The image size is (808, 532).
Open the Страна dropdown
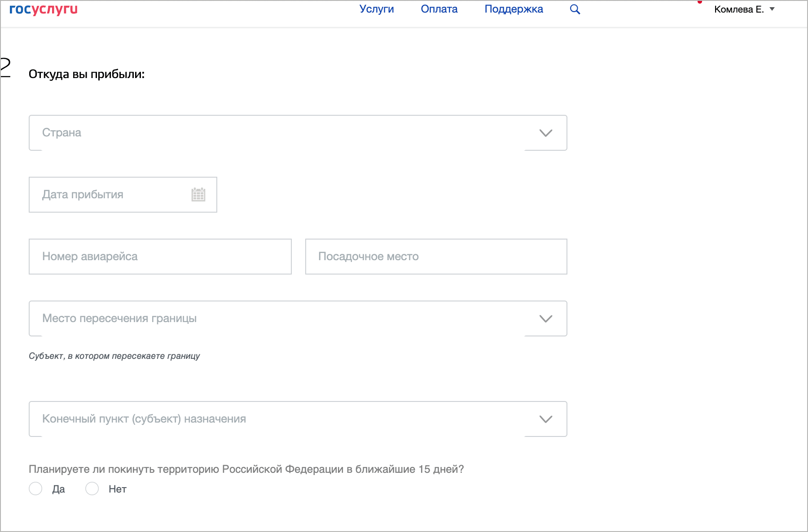pyautogui.click(x=298, y=133)
